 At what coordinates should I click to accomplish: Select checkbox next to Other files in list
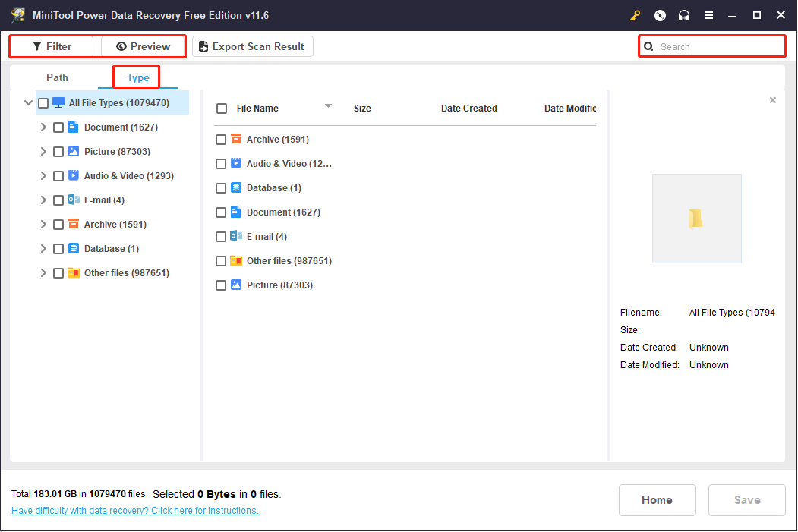coord(221,261)
